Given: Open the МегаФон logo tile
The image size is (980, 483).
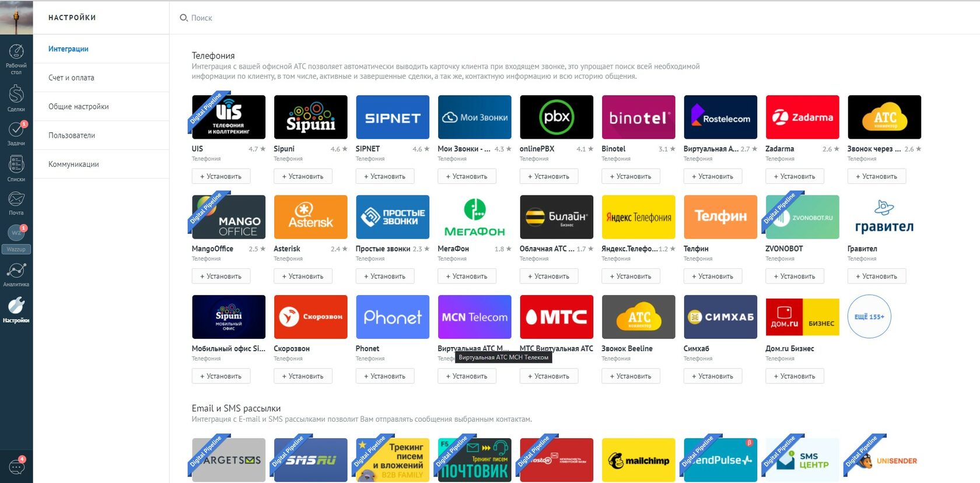Looking at the screenshot, I should 474,217.
